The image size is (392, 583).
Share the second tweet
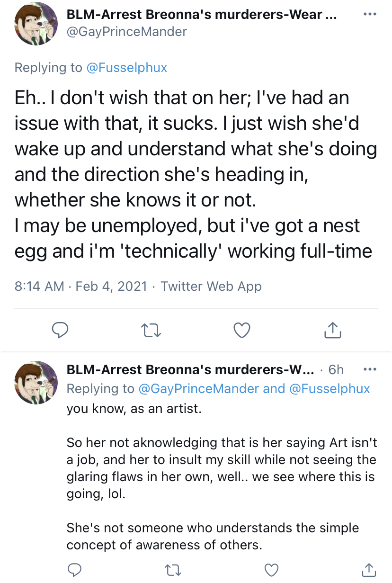click(x=369, y=569)
